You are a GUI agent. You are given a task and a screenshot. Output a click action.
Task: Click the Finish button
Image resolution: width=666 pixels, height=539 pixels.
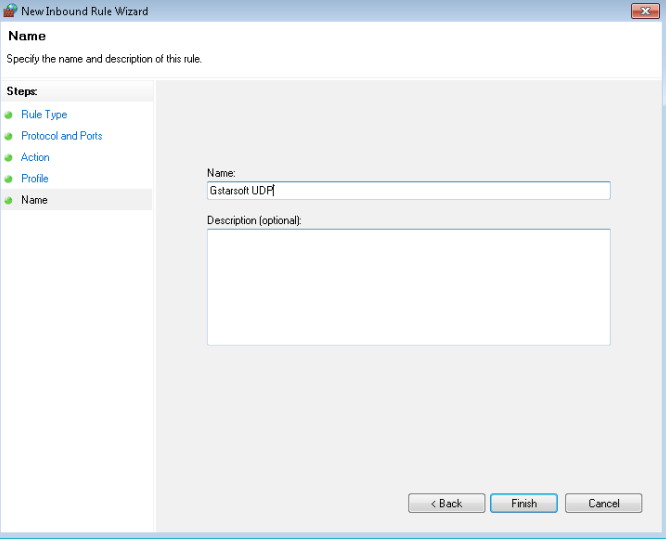(524, 503)
